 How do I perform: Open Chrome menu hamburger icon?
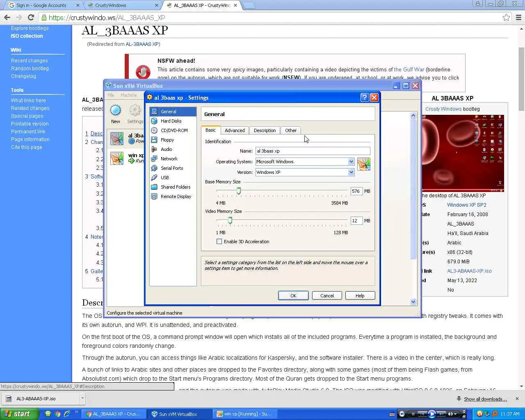[x=518, y=17]
